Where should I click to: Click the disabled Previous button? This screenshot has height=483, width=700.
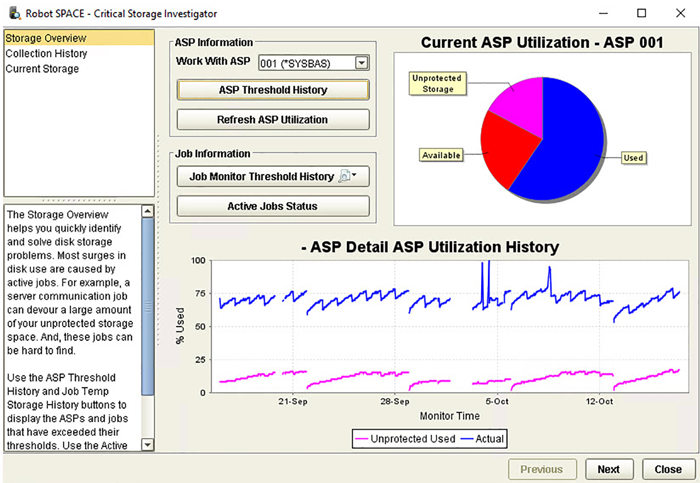(x=542, y=469)
